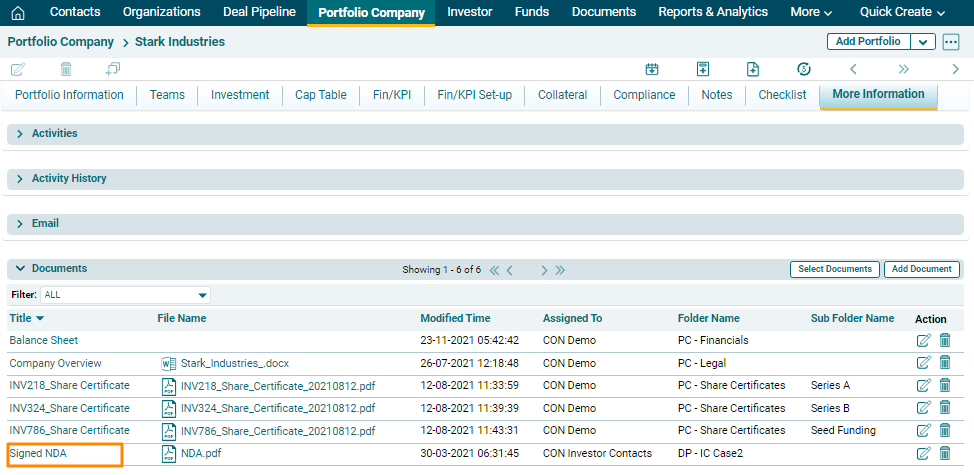Delete the Signed NDA document
This screenshot has height=475, width=974.
point(945,454)
